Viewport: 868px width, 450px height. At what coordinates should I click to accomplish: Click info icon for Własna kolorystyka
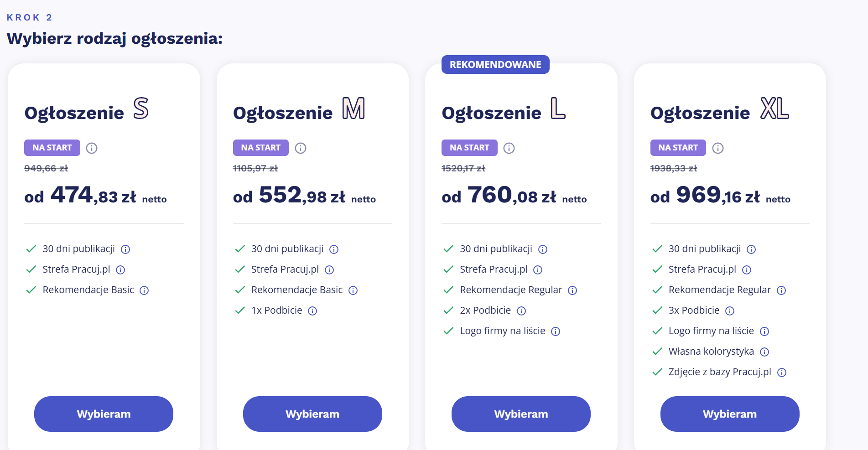(764, 352)
